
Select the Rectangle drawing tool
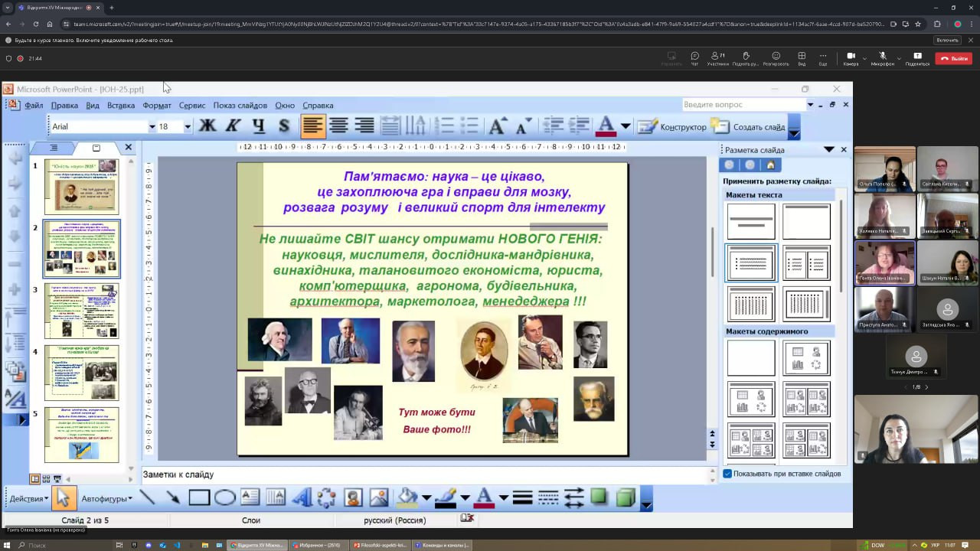[x=199, y=498]
